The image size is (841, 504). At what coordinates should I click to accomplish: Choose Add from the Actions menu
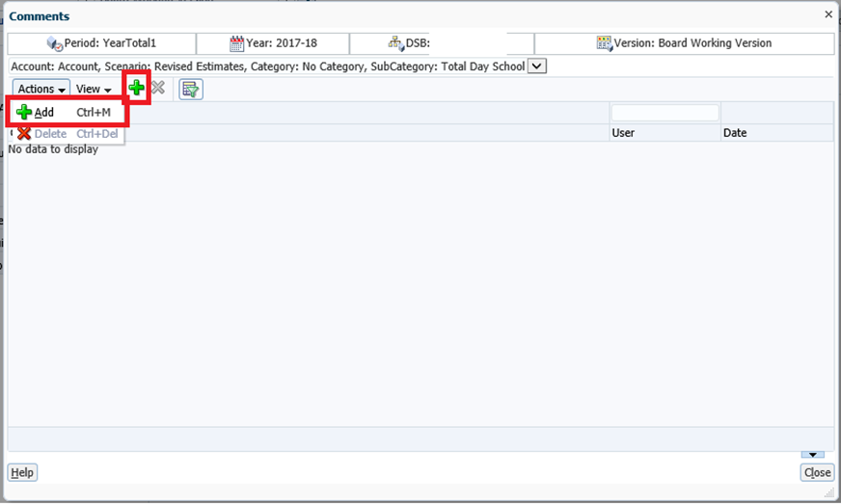[x=44, y=113]
